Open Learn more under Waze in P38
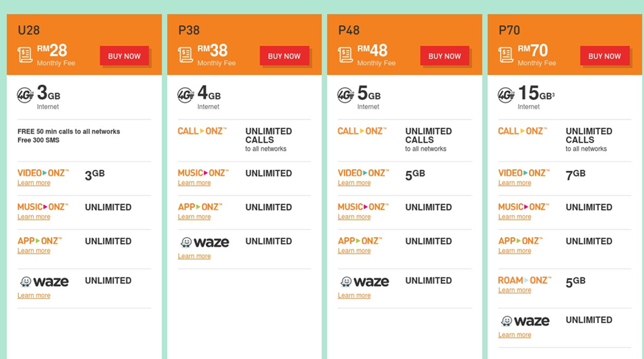Screen dimensions: 644x359 (194, 256)
